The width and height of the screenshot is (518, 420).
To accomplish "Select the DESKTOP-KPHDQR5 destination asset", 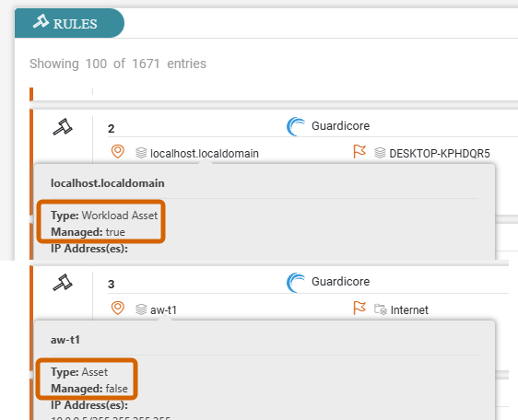I will click(x=440, y=154).
